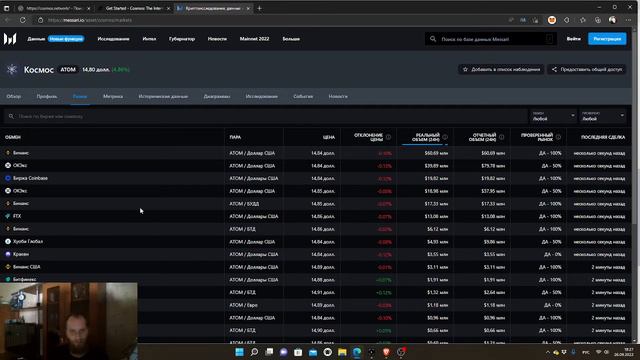
Task: Switch to the Обзор tab
Action: (14, 96)
